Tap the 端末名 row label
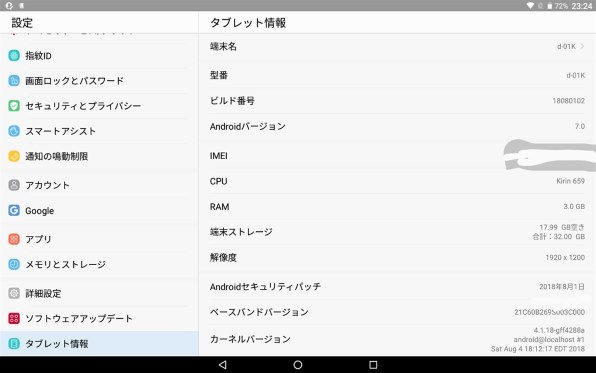The height and width of the screenshot is (373, 596). [223, 46]
